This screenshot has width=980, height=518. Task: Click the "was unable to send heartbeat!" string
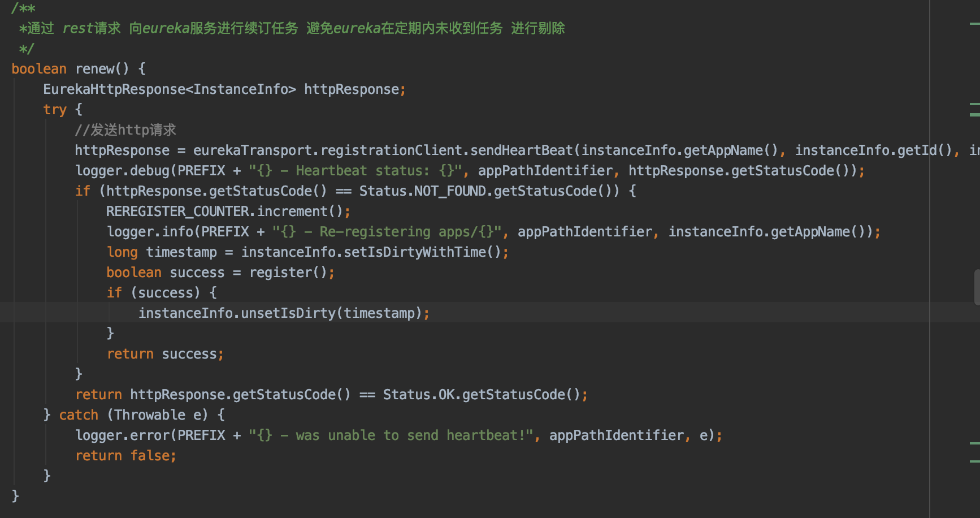pyautogui.click(x=391, y=435)
